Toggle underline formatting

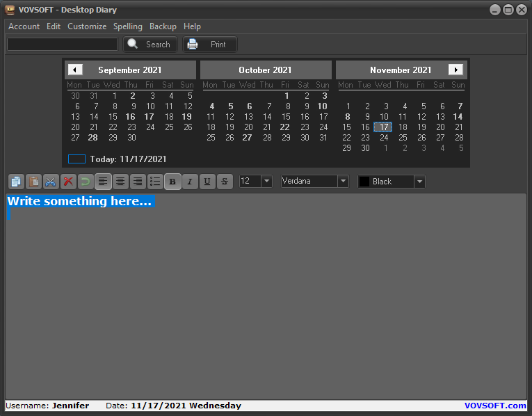click(x=207, y=182)
